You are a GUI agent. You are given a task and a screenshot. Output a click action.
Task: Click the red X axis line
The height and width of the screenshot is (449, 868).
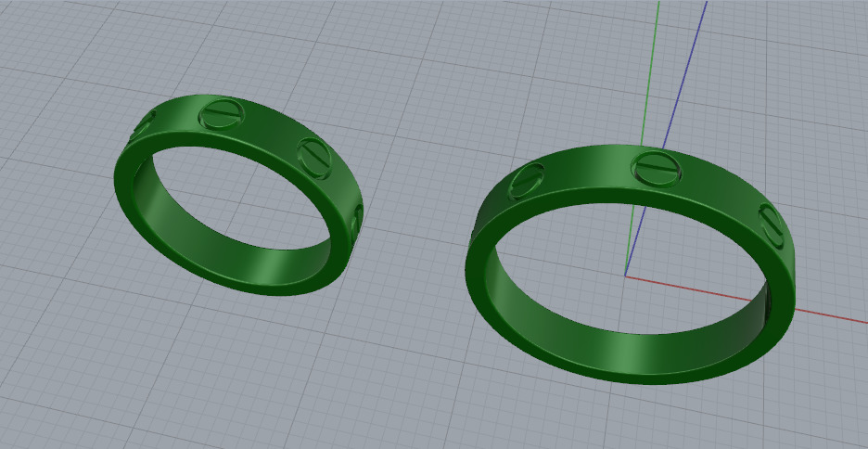747,300
